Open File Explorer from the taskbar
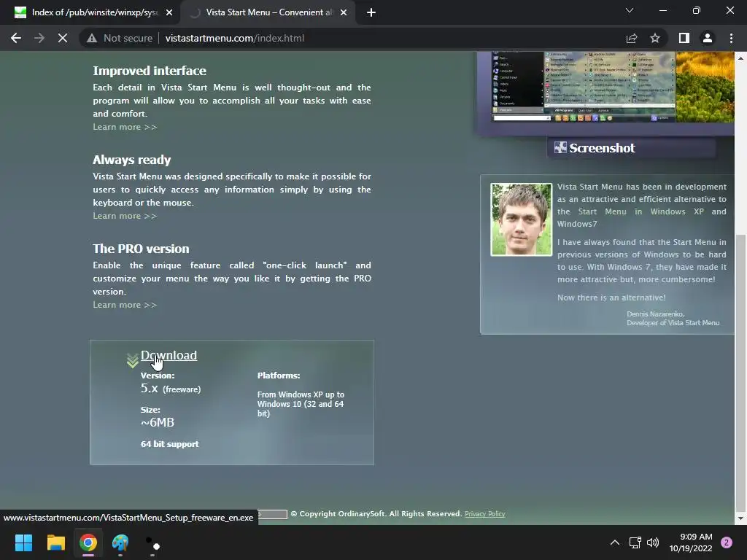 pos(55,542)
